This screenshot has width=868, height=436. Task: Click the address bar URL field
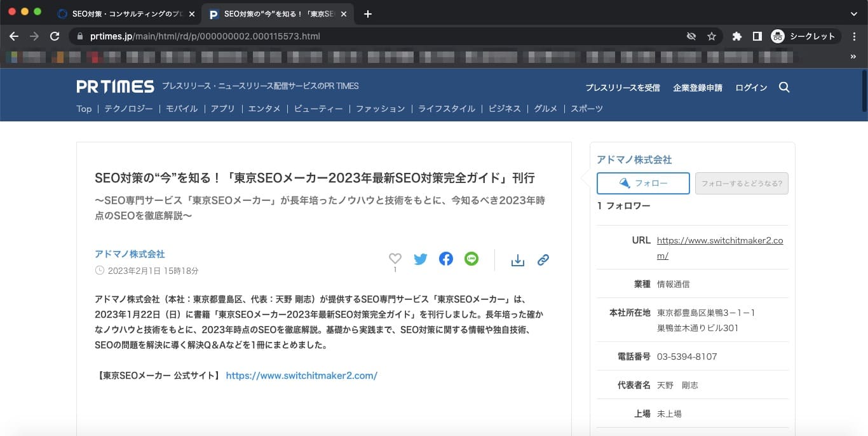tap(381, 36)
